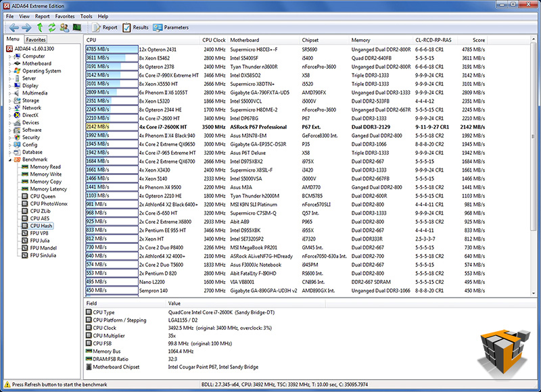Click the 3611 MB/s score bar
541x392 pixels.
(x=112, y=58)
